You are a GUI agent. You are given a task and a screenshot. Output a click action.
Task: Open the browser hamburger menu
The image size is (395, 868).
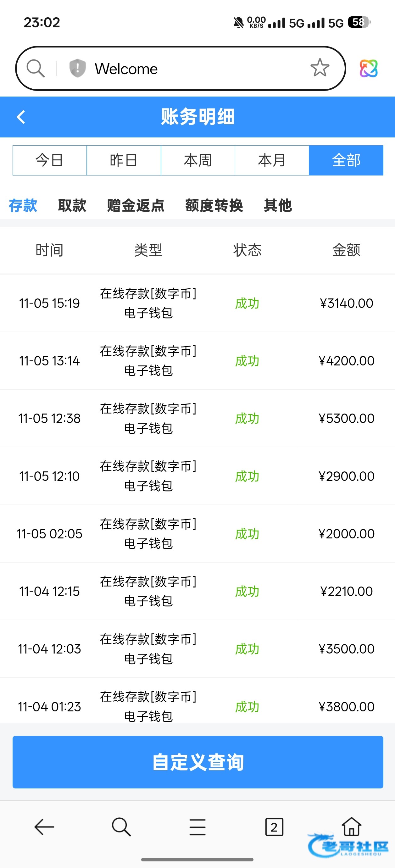197,827
